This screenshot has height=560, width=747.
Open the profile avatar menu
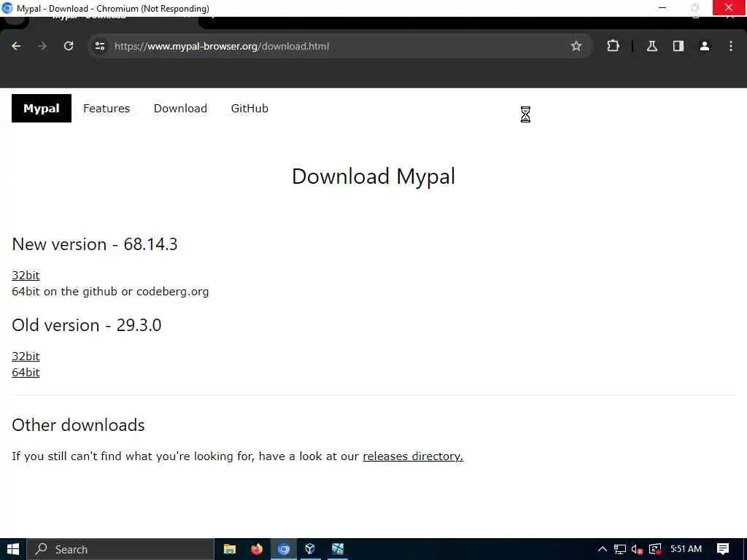705,46
